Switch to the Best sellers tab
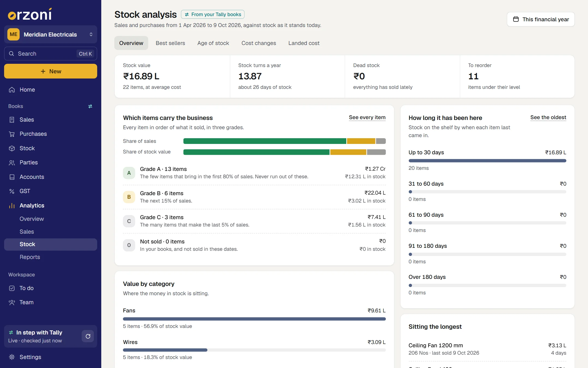 [170, 43]
